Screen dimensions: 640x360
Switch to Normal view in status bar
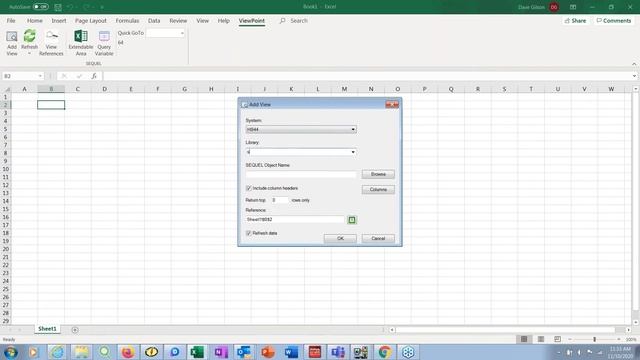[524, 339]
